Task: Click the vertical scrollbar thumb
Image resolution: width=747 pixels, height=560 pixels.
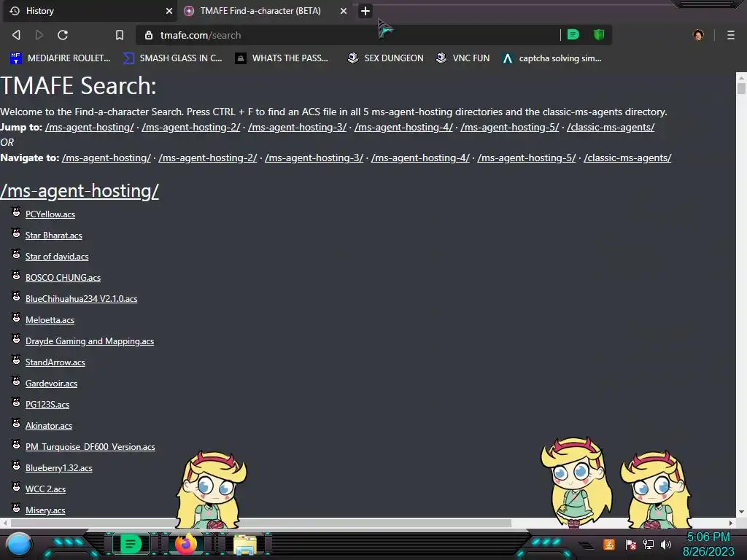Action: pyautogui.click(x=741, y=88)
